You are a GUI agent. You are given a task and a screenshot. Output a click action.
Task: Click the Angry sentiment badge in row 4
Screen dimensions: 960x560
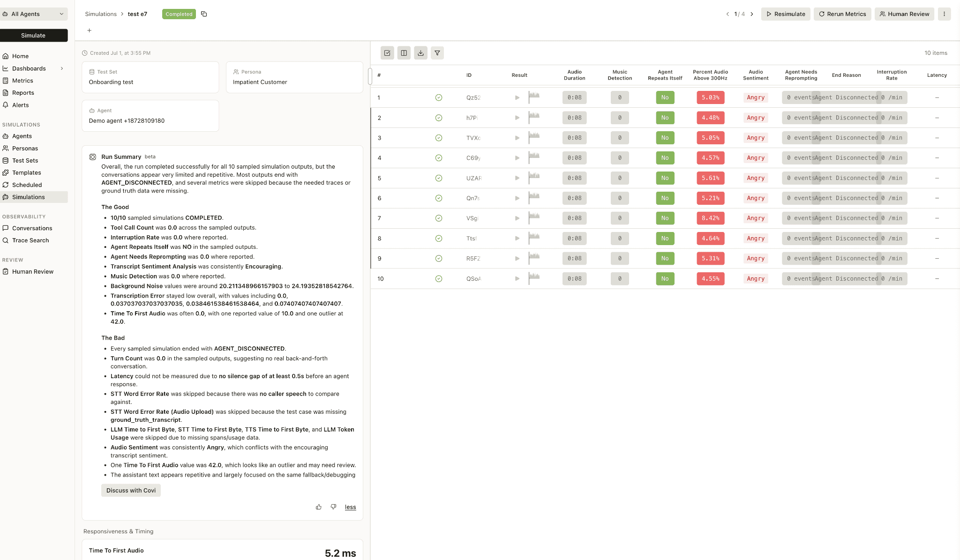point(756,158)
